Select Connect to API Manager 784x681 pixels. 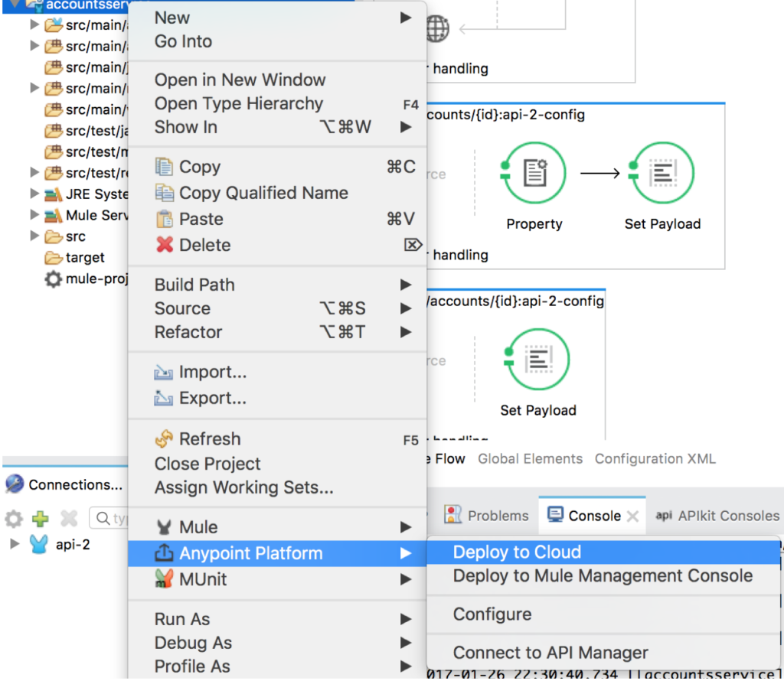603,653
